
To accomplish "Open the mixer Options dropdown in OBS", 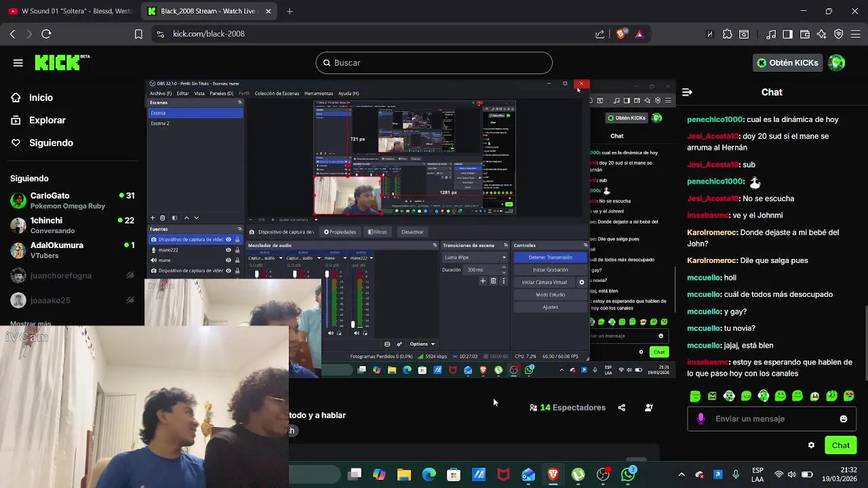I will coord(422,344).
